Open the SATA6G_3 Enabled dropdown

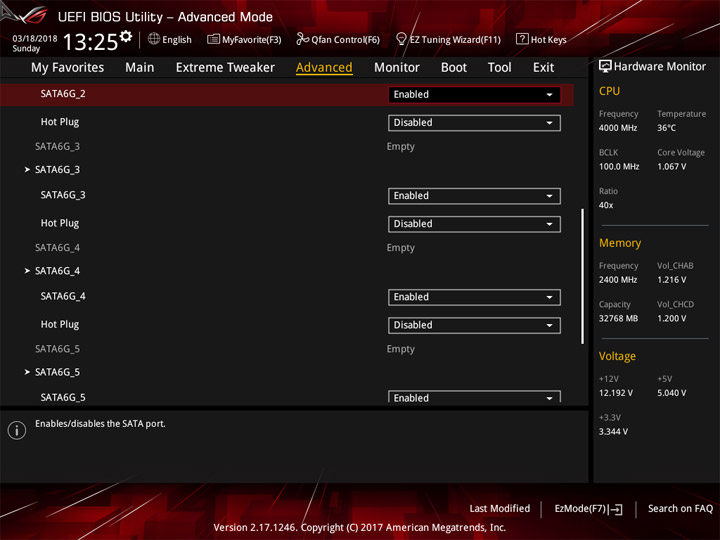[x=474, y=196]
